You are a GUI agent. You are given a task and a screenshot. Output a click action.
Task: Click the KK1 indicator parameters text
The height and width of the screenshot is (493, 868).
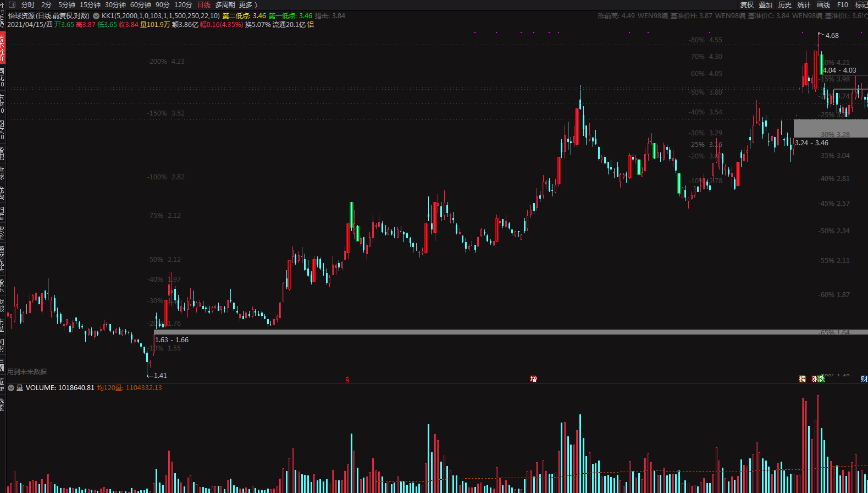[x=161, y=16]
